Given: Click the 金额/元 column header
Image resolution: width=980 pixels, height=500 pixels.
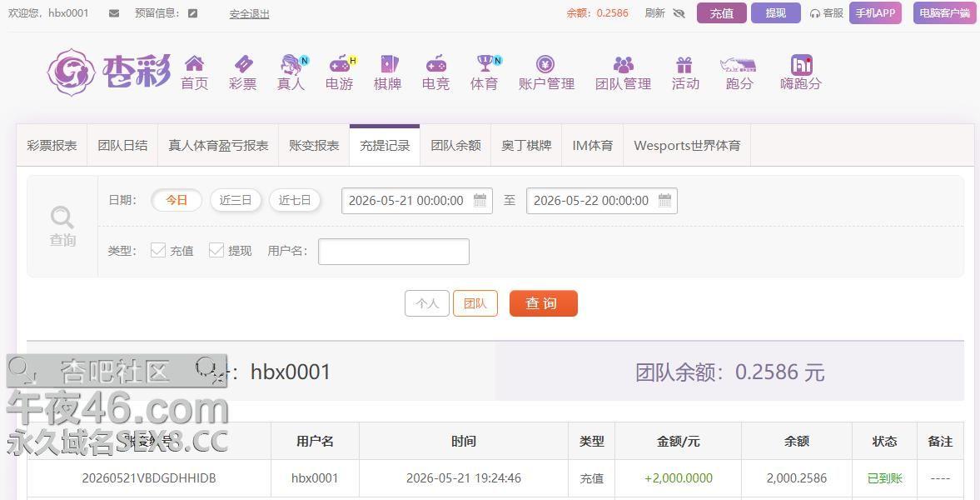Looking at the screenshot, I should (678, 441).
